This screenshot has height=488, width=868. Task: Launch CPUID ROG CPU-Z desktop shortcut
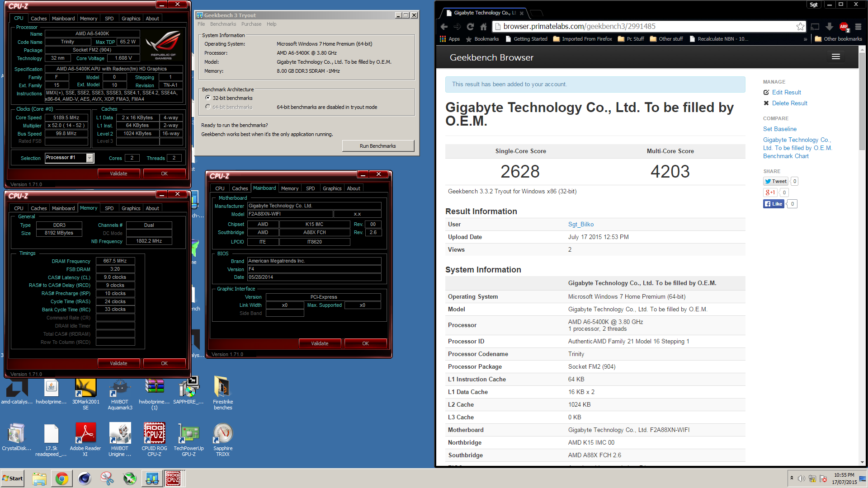[x=154, y=440]
